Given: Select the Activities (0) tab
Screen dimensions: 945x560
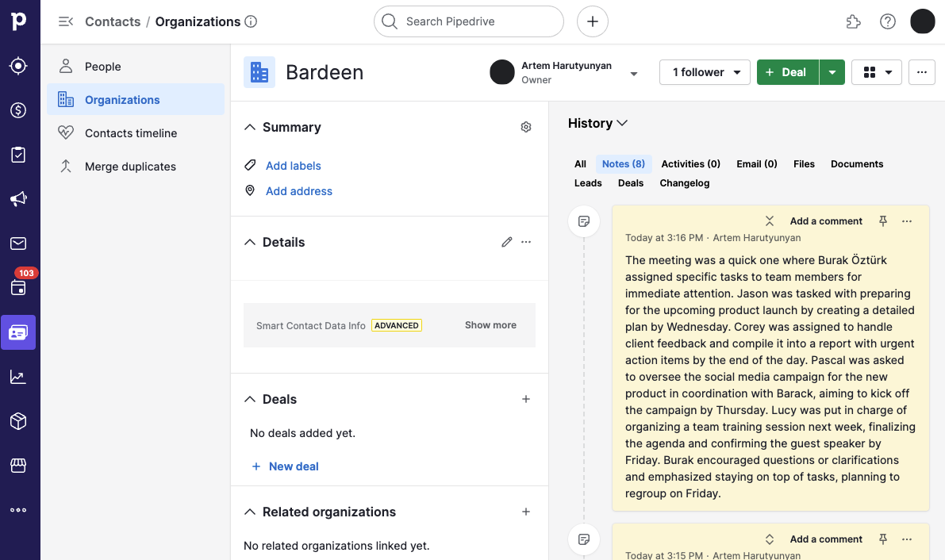Looking at the screenshot, I should 690,164.
